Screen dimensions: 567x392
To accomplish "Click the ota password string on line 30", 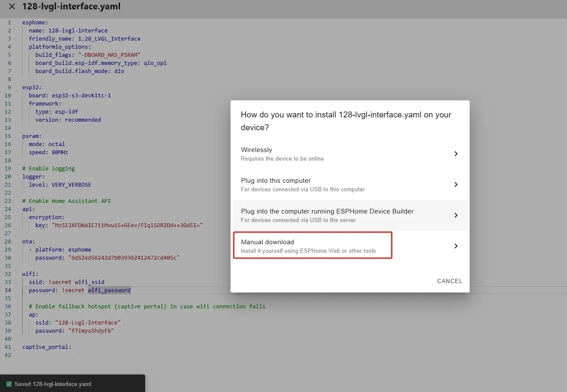I will [x=124, y=258].
